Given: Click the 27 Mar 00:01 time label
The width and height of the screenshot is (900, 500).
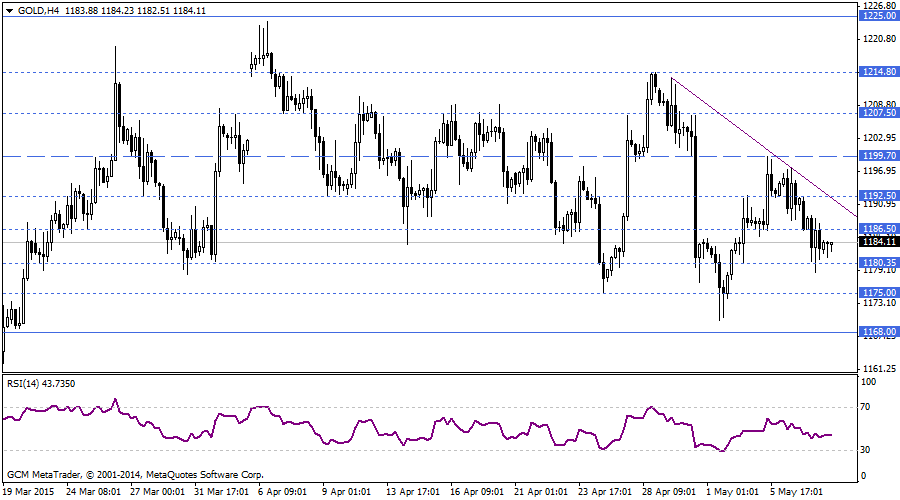Looking at the screenshot, I should click(157, 492).
